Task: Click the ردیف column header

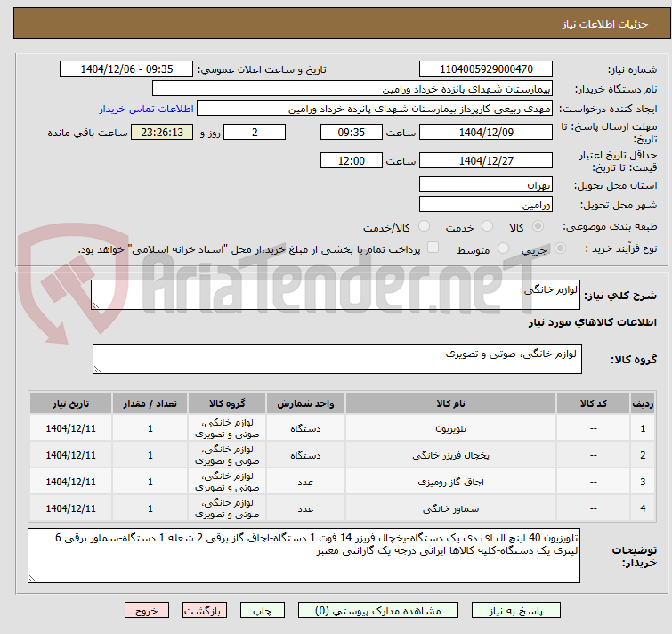Action: click(643, 403)
